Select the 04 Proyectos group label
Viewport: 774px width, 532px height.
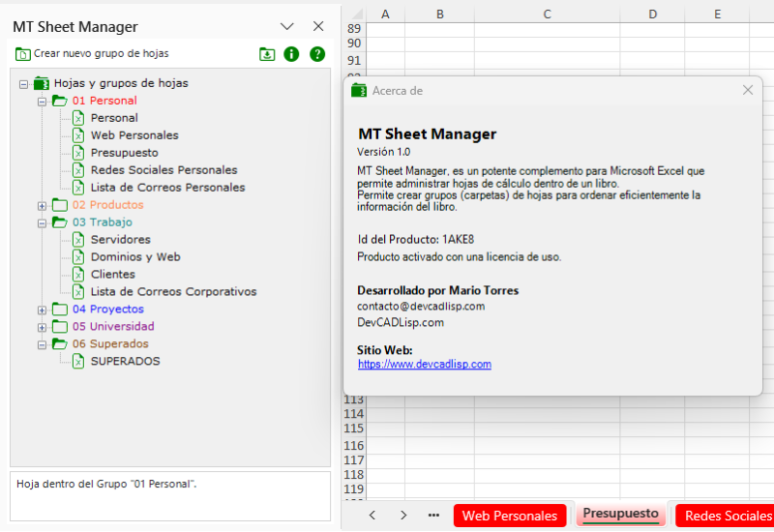tap(108, 309)
